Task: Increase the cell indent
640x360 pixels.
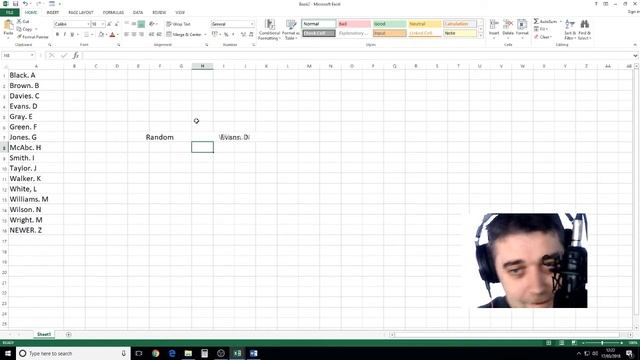Action: tap(159, 35)
